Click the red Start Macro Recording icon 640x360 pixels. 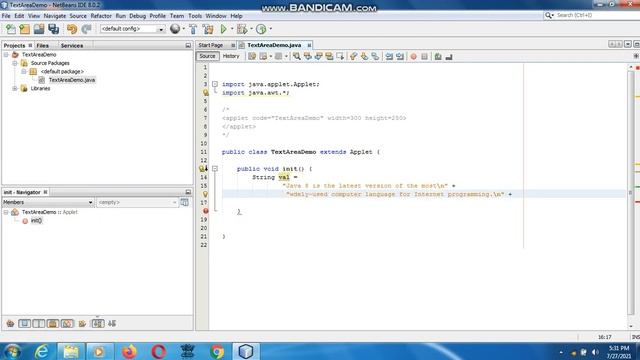pos(413,57)
